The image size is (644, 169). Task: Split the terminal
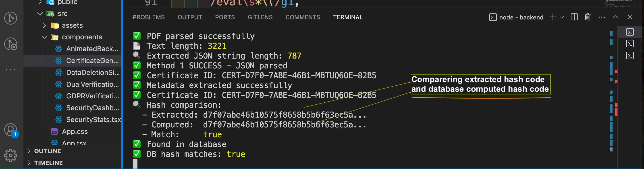(x=574, y=17)
